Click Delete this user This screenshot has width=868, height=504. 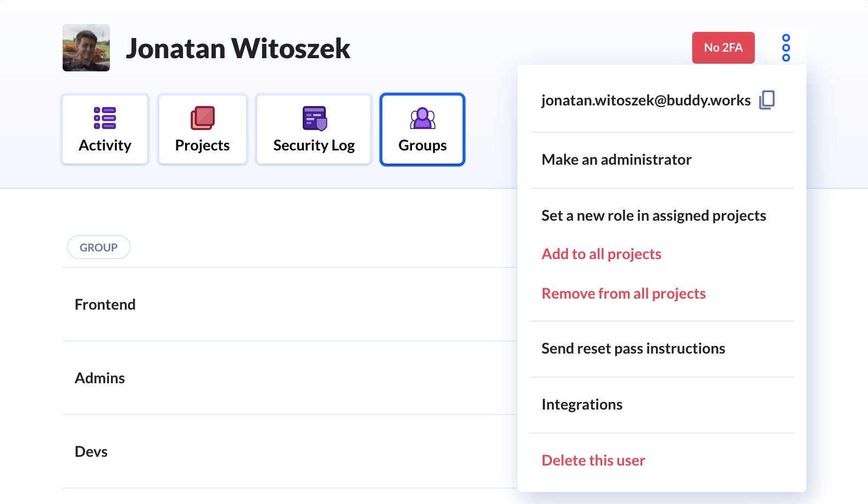tap(593, 461)
